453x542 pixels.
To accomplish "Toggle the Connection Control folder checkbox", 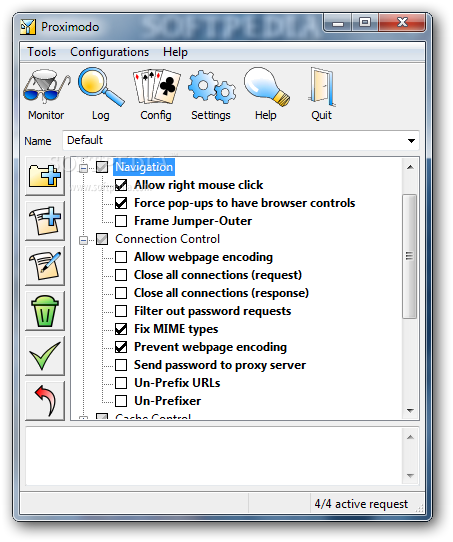I will tap(102, 239).
